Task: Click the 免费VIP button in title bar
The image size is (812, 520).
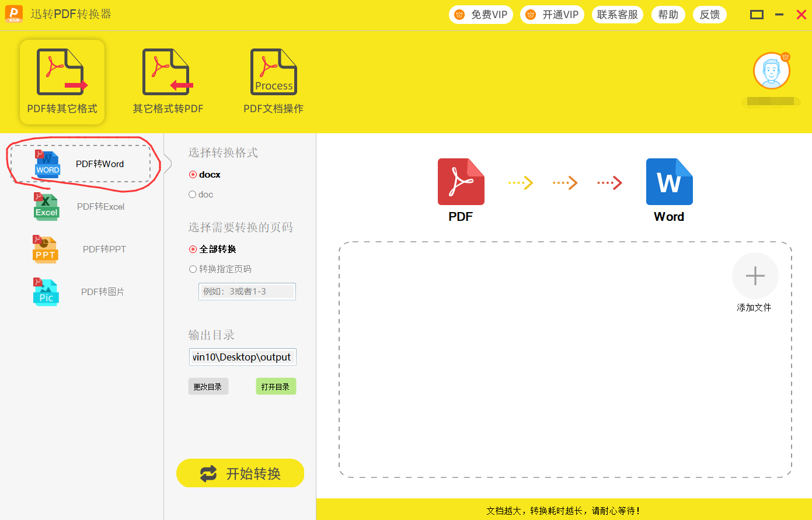Action: click(481, 15)
